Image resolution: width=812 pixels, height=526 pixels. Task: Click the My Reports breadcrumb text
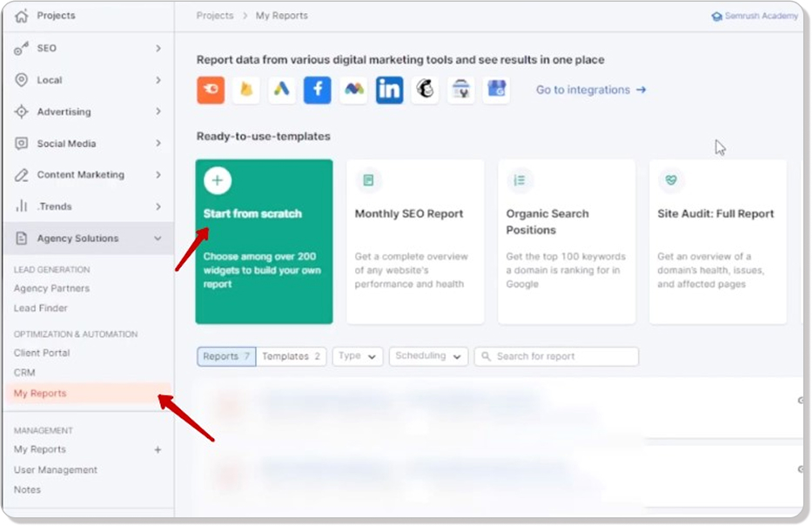[x=282, y=16]
